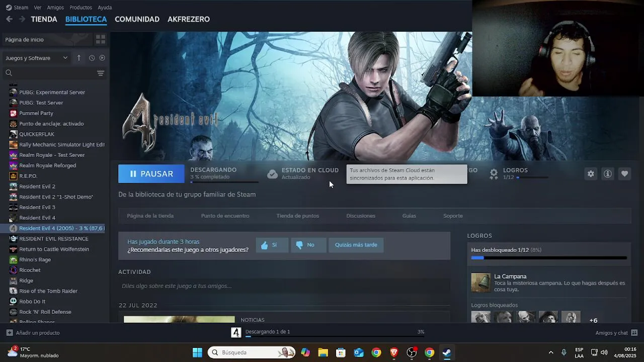
Task: Show ready-to-play games filter icon
Action: click(102, 58)
